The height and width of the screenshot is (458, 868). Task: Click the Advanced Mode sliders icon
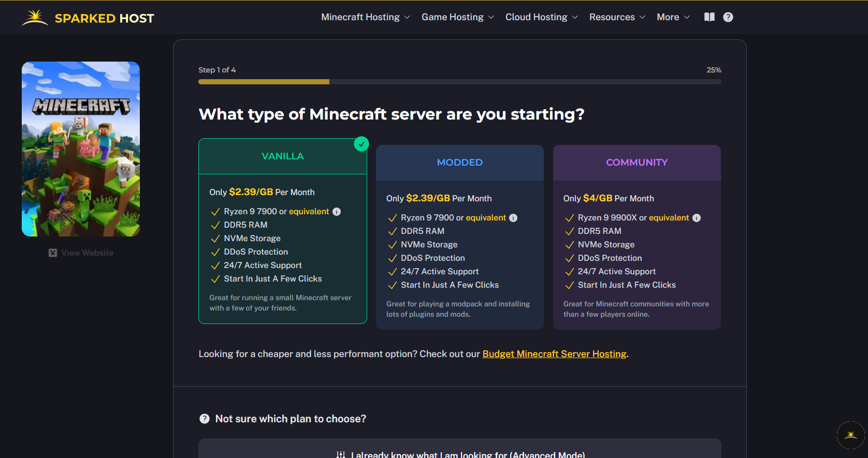click(x=341, y=454)
